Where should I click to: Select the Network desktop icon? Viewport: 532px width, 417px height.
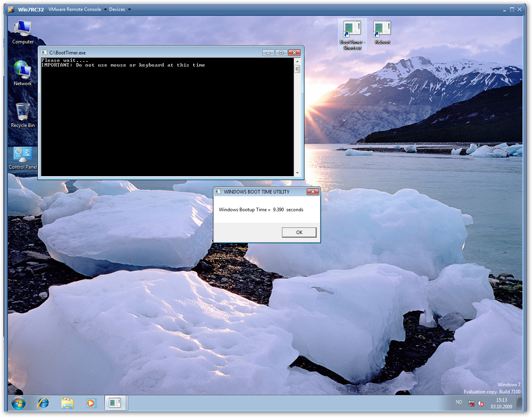tap(22, 73)
